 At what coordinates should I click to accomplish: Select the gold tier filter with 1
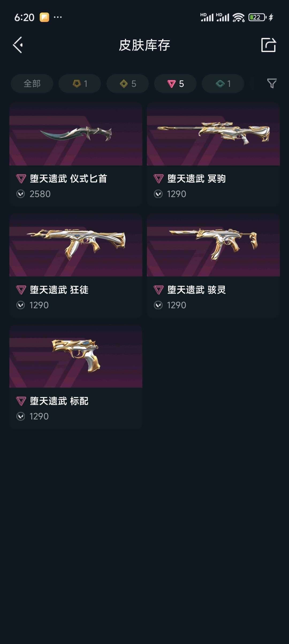80,84
